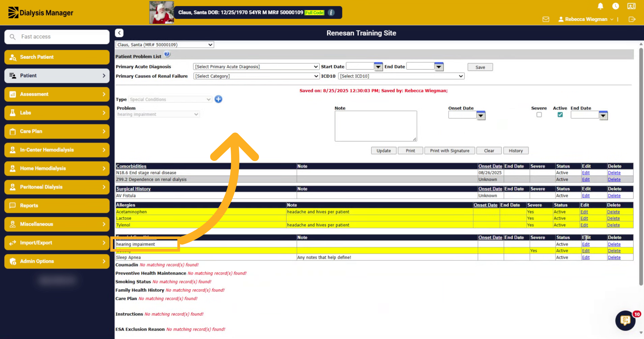Open Select Primary Acute Diagnosis dropdown
Image resolution: width=644 pixels, height=339 pixels.
pos(256,67)
